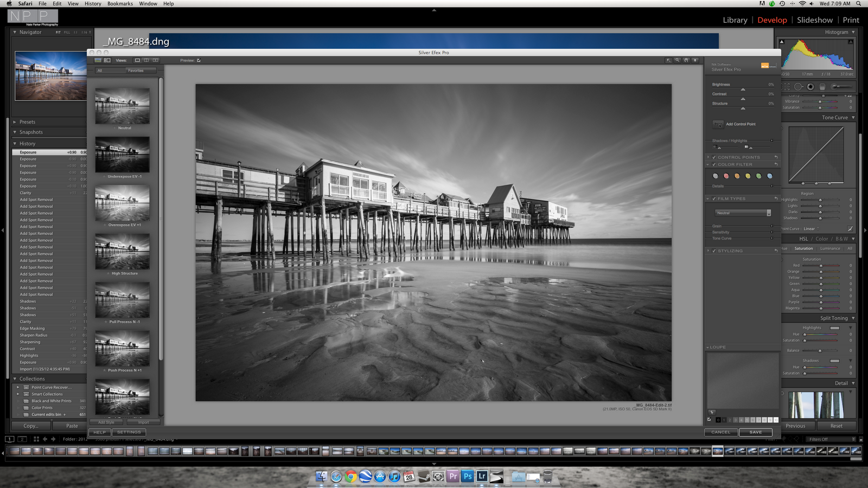Select the Lightroom spot removal tool

(x=799, y=87)
